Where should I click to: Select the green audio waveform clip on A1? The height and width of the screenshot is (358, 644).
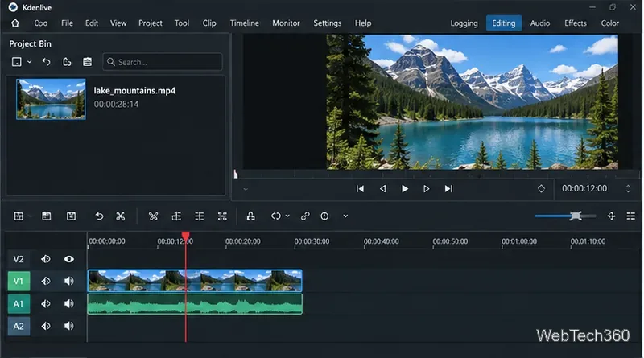click(x=195, y=304)
